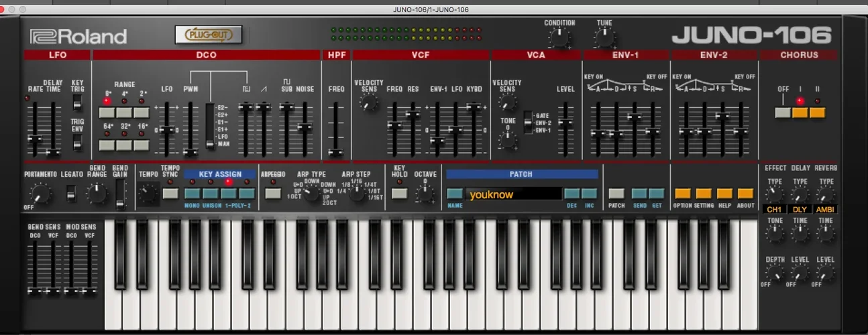Click the VCA LEVEL slider handle

tap(566, 122)
